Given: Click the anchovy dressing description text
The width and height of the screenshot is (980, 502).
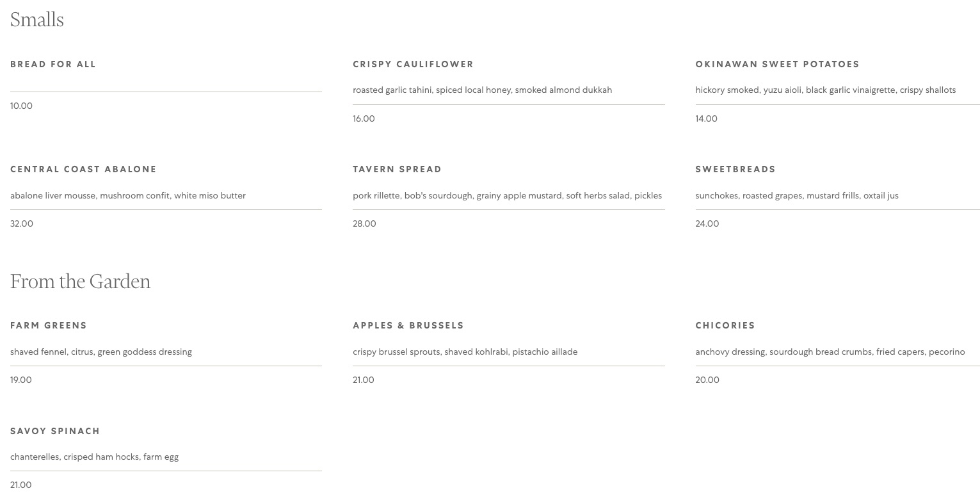Looking at the screenshot, I should tap(830, 352).
